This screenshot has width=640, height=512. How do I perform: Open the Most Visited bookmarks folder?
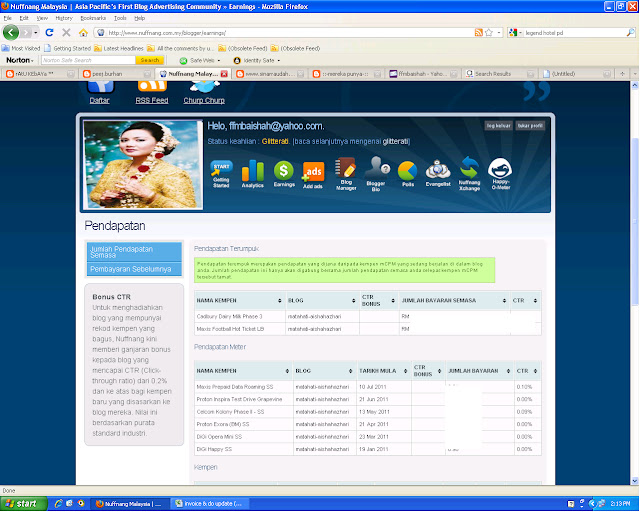[x=21, y=48]
